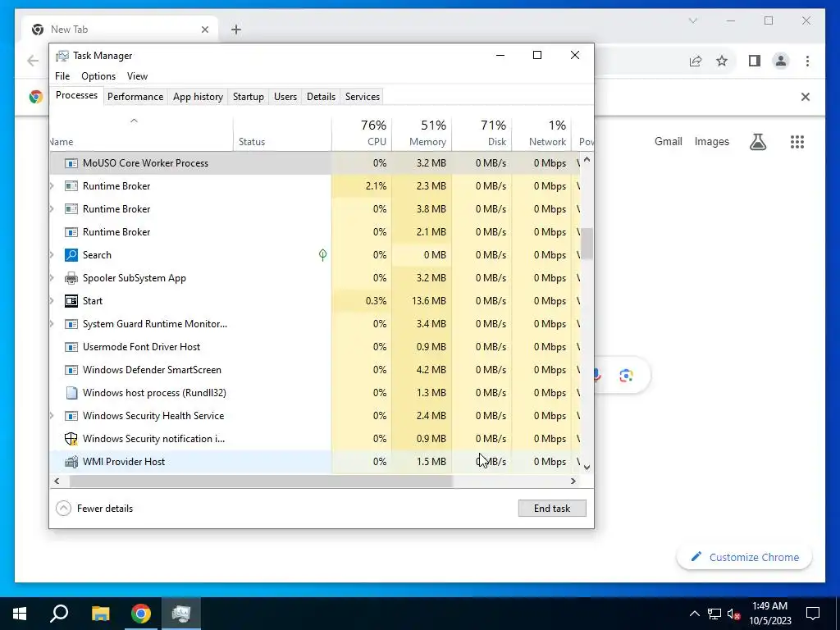Show hidden tray icons chevron
The image size is (840, 630).
(694, 614)
